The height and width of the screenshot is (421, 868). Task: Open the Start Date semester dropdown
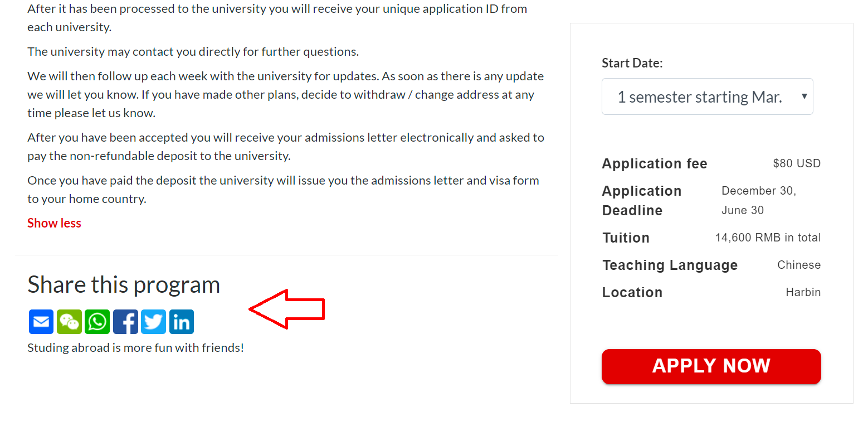707,97
